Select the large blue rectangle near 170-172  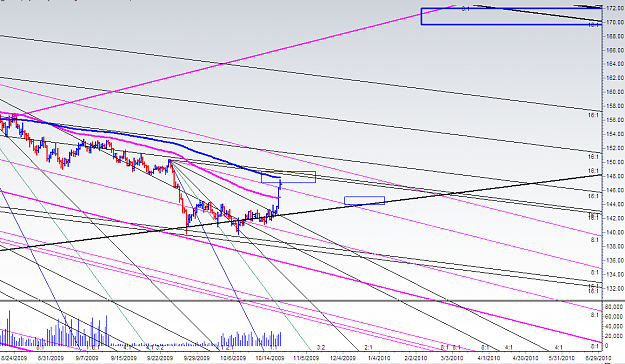(x=511, y=16)
